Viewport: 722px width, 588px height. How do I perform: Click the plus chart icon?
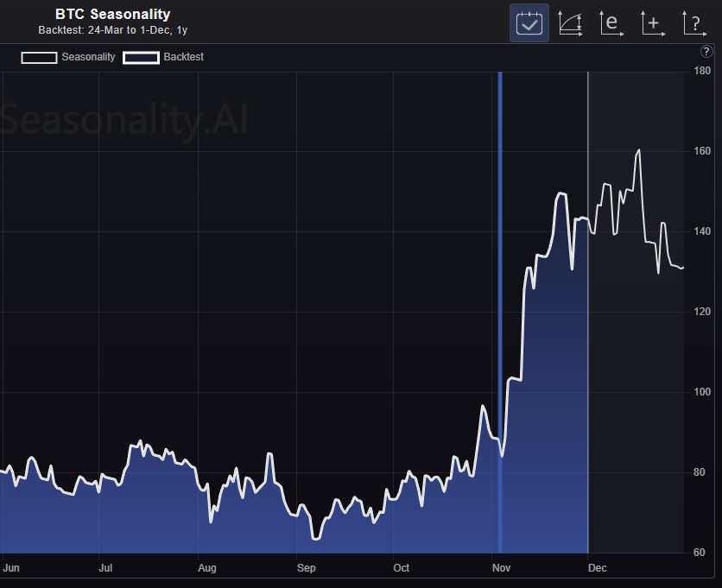[x=653, y=23]
